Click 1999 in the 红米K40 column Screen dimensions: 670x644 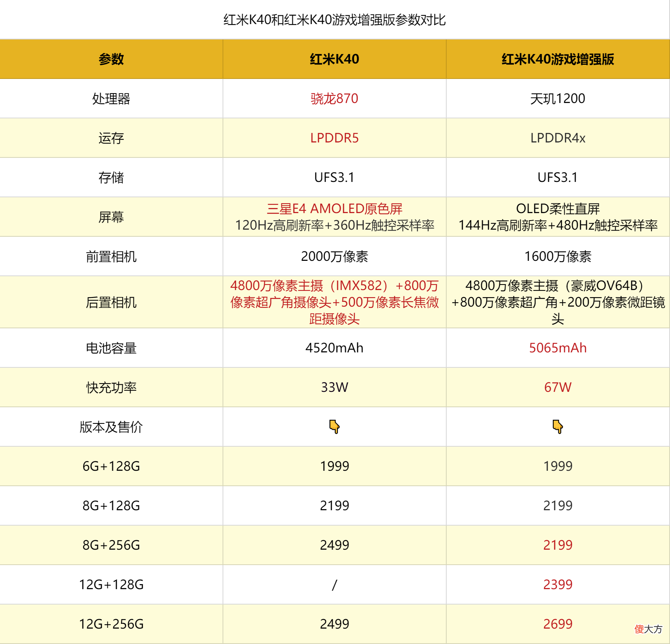coord(334,466)
